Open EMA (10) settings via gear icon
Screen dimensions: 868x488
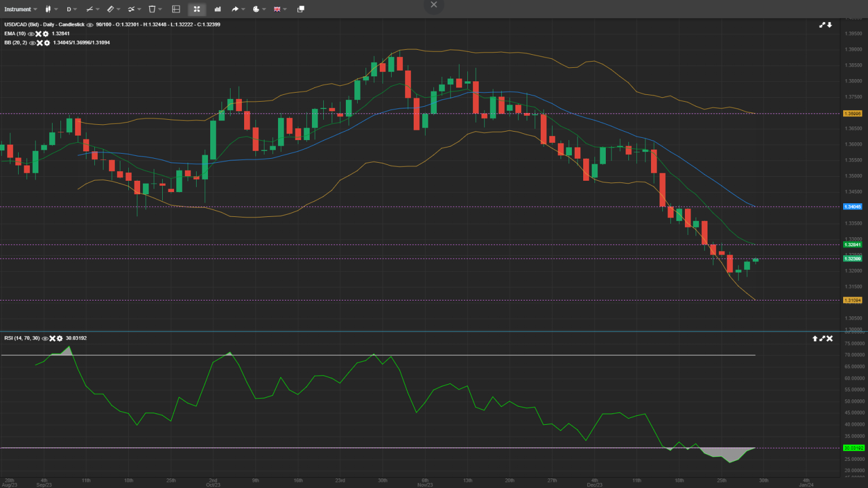(x=46, y=34)
